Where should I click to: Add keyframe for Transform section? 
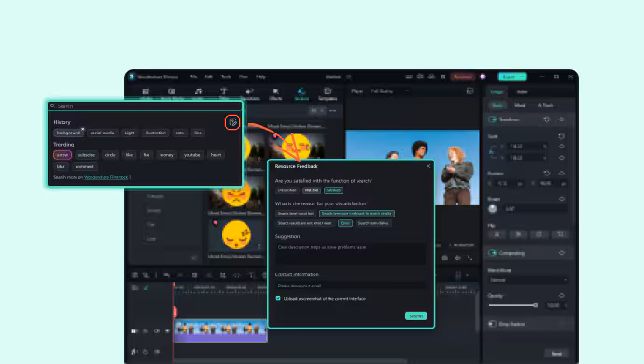pos(562,119)
